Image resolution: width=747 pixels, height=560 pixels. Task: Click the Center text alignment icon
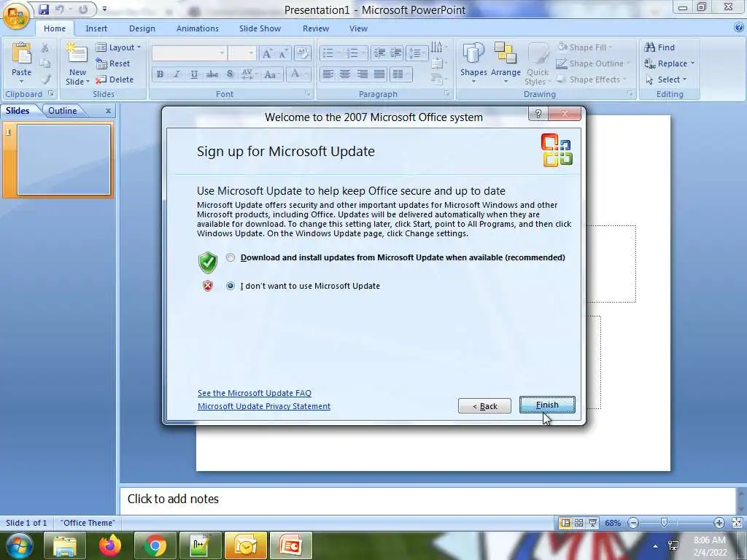345,74
